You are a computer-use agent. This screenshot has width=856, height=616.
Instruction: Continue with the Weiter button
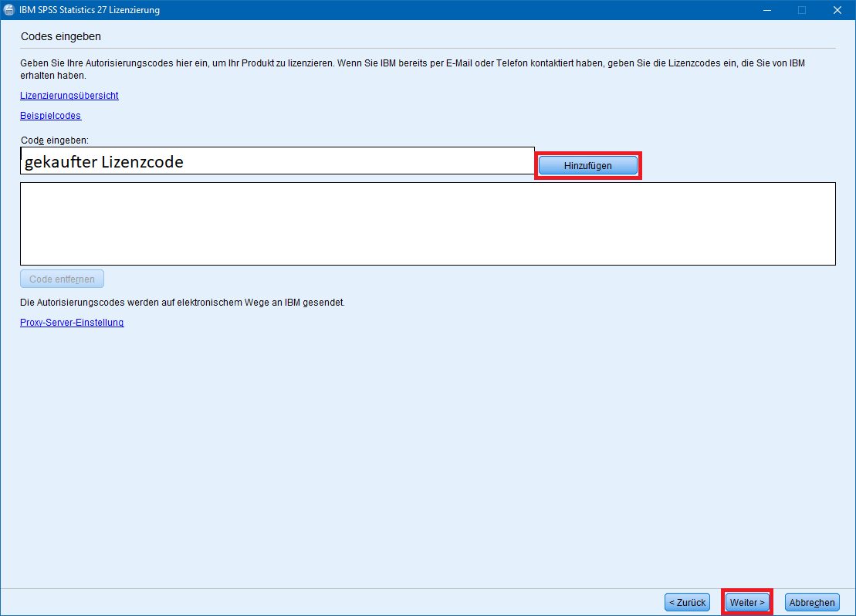coord(747,602)
